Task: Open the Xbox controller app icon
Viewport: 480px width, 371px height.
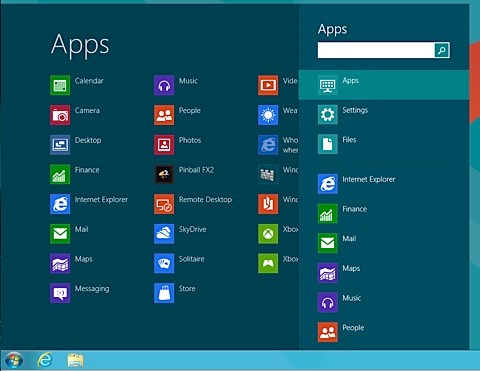Action: pyautogui.click(x=268, y=263)
